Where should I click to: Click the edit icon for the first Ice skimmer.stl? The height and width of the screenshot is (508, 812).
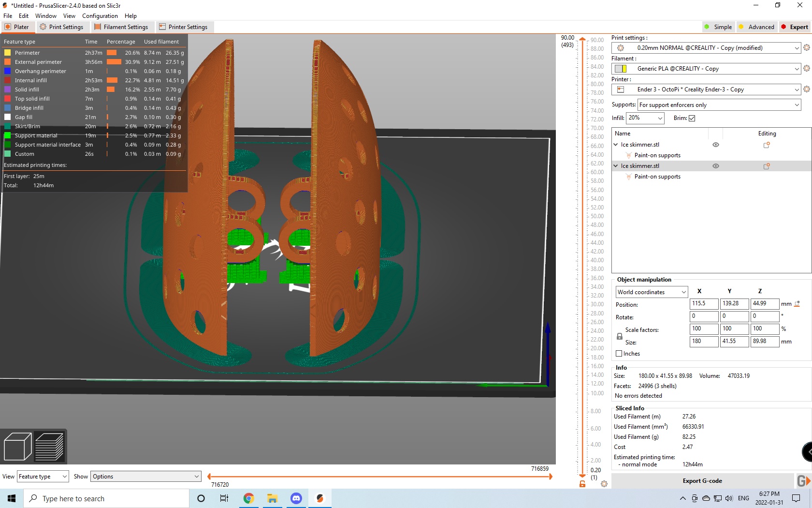pyautogui.click(x=766, y=145)
